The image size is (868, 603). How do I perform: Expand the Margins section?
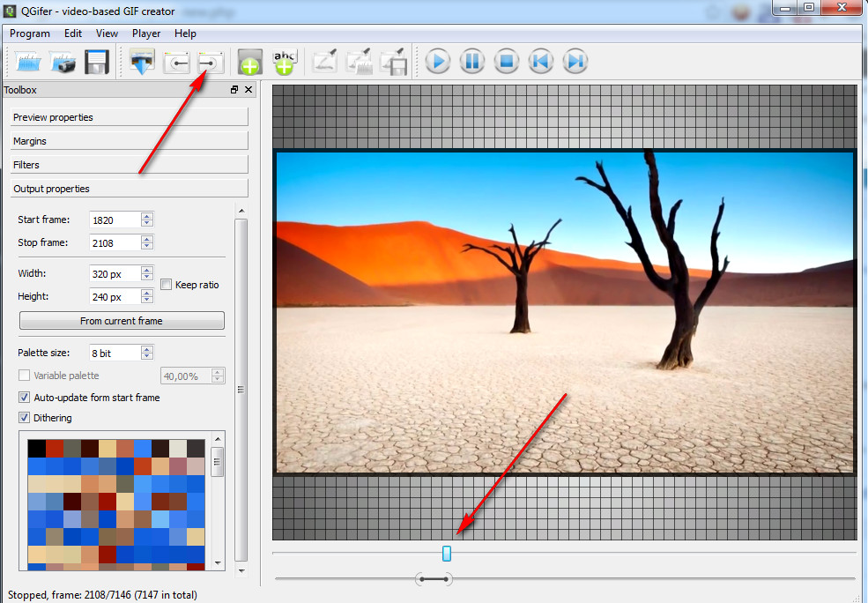pos(129,141)
